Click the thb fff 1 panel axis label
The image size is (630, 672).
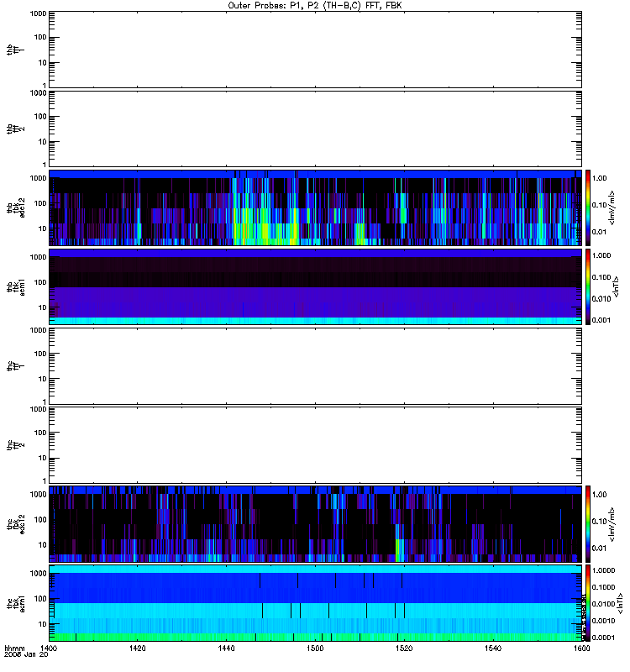(15, 50)
